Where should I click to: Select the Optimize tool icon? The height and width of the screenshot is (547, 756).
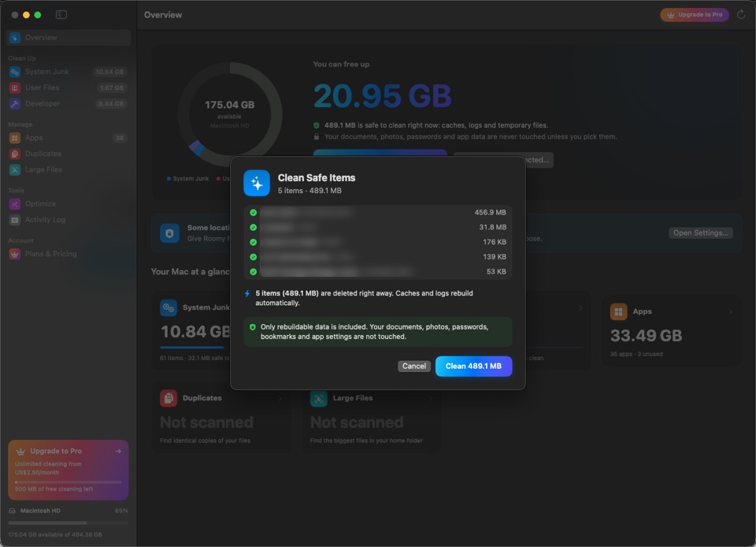point(15,204)
